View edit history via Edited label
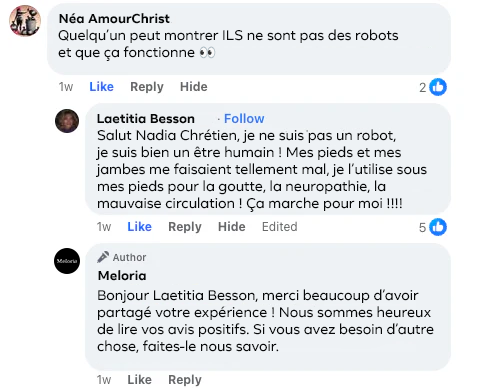The image size is (485, 388). 279,227
